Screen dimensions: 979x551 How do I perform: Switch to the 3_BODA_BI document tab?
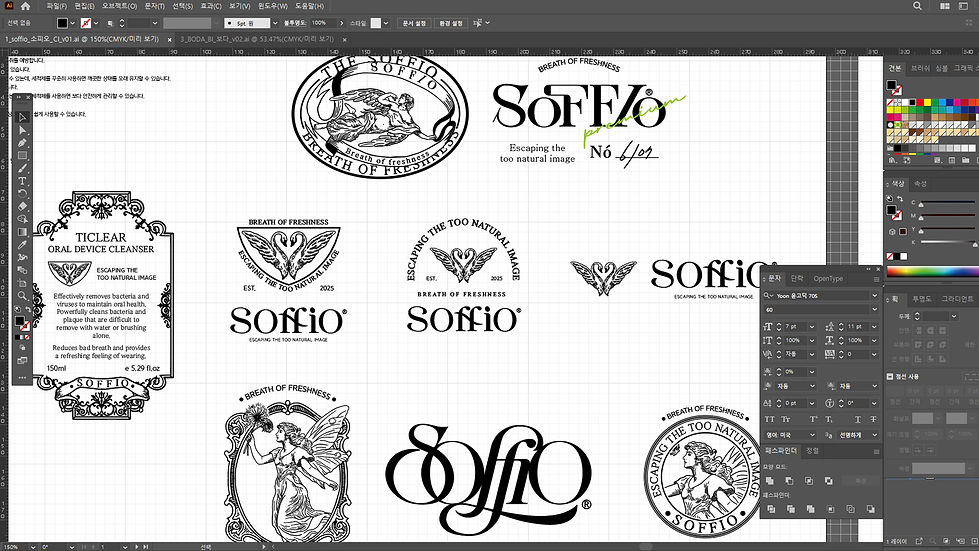pos(257,39)
